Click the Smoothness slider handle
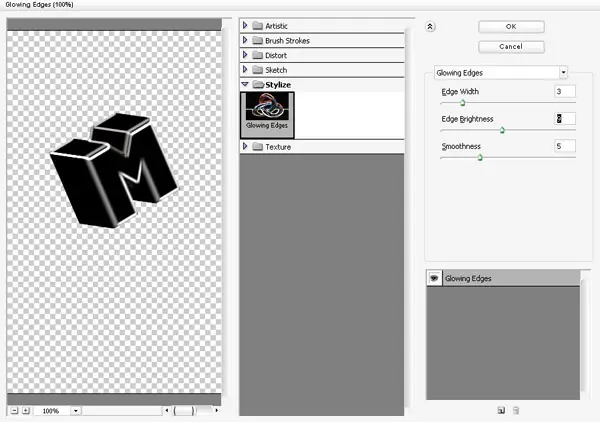 480,157
